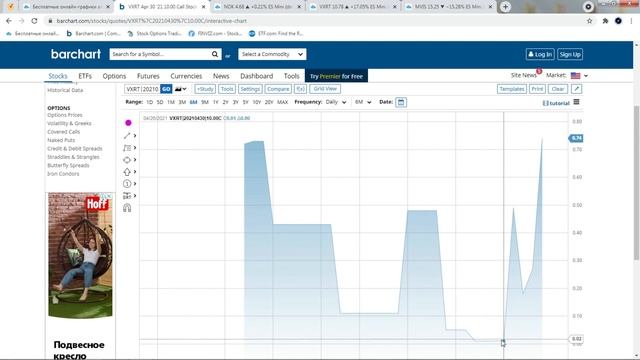Select the ellipse shape tool
Viewport: 640px width, 360px height.
[x=127, y=160]
